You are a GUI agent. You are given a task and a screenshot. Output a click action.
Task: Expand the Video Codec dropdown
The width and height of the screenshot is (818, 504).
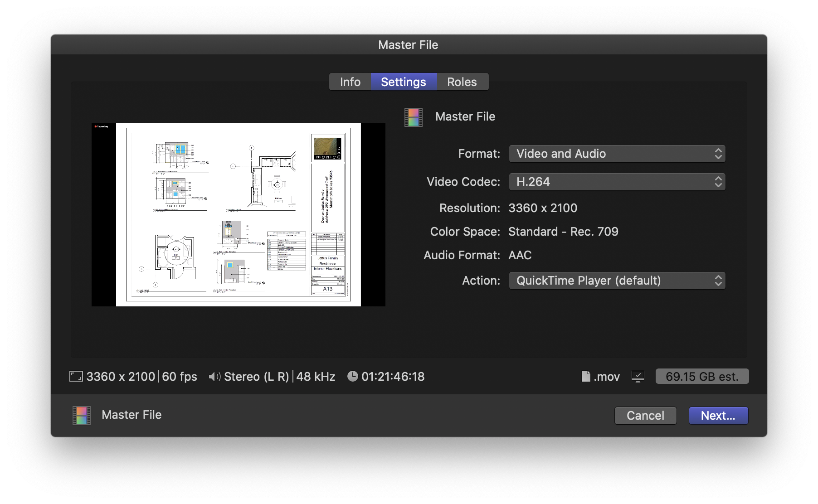(x=617, y=182)
